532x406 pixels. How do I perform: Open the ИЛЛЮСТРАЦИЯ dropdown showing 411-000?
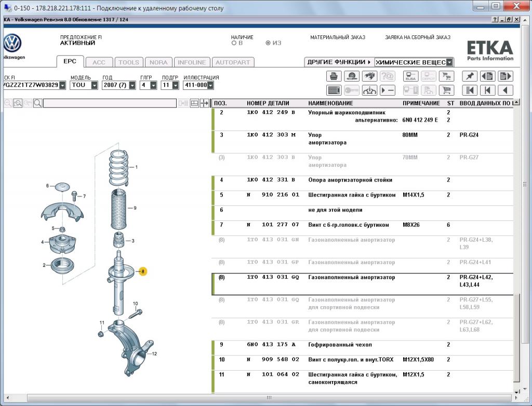pyautogui.click(x=210, y=85)
